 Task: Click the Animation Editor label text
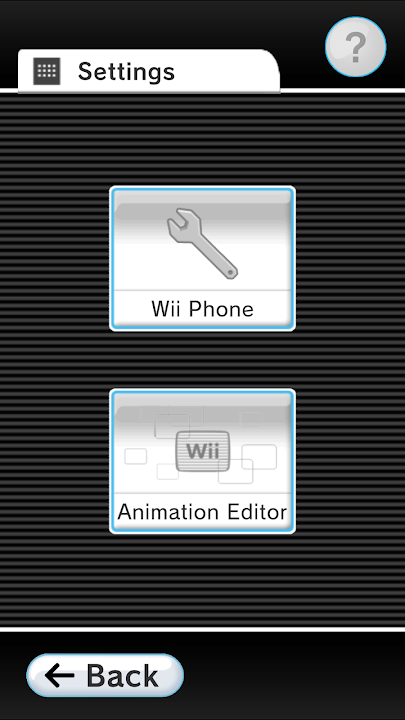tap(202, 512)
